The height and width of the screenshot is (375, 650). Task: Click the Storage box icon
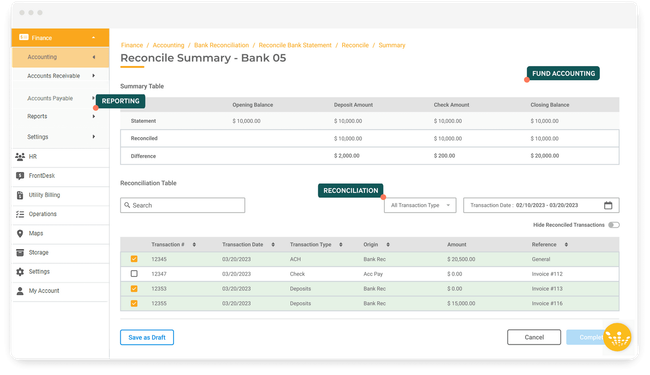pyautogui.click(x=20, y=252)
